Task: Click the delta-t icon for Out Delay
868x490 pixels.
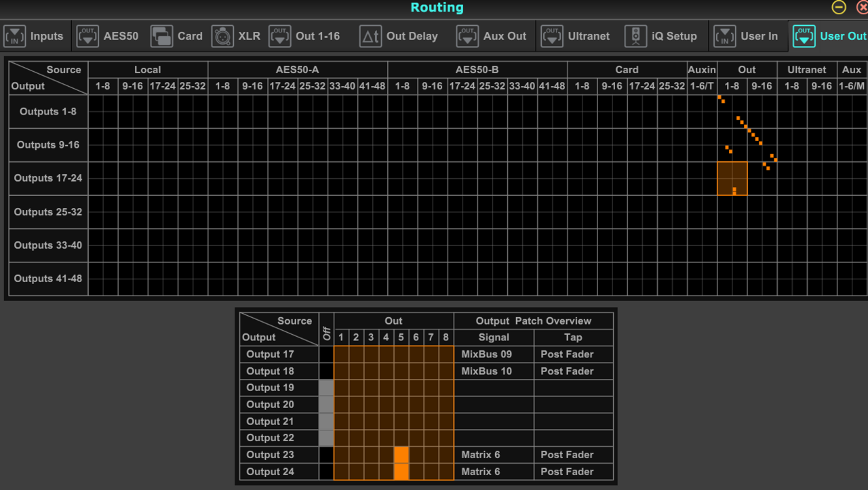Action: click(x=370, y=36)
